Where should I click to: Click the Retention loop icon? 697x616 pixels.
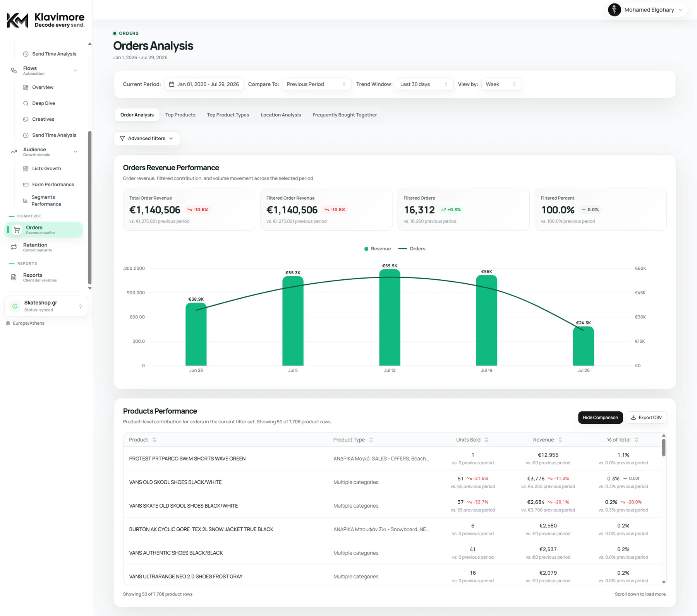pos(14,247)
